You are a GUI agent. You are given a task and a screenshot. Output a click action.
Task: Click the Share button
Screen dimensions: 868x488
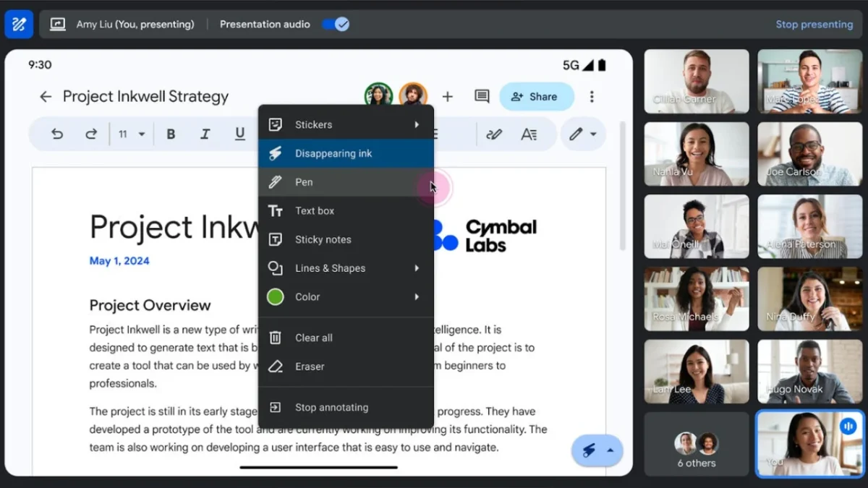coord(535,96)
